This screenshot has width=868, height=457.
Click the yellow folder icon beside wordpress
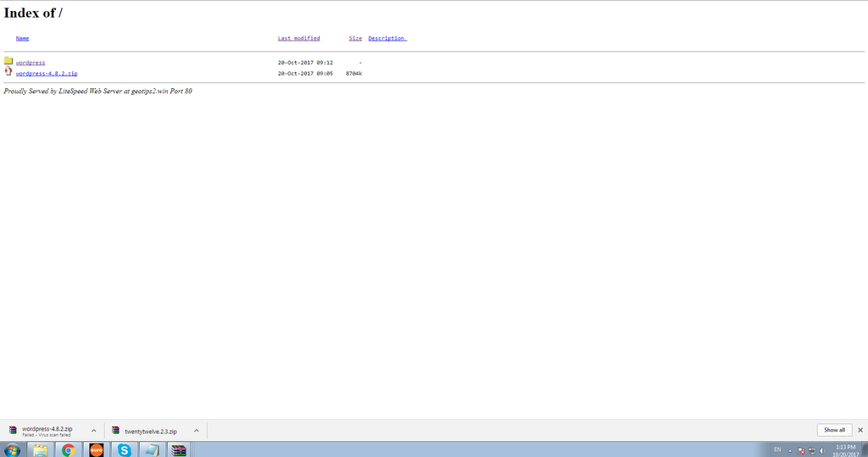pos(8,60)
